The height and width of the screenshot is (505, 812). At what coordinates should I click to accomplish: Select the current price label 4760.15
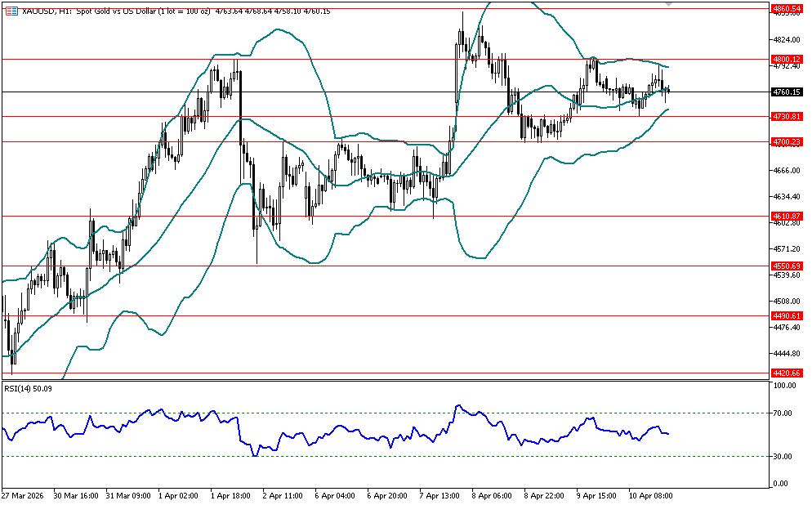pyautogui.click(x=786, y=92)
